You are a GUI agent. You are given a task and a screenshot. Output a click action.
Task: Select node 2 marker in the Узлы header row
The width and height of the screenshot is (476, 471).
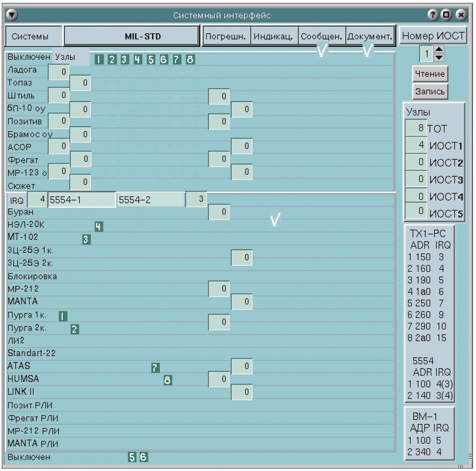coord(112,59)
